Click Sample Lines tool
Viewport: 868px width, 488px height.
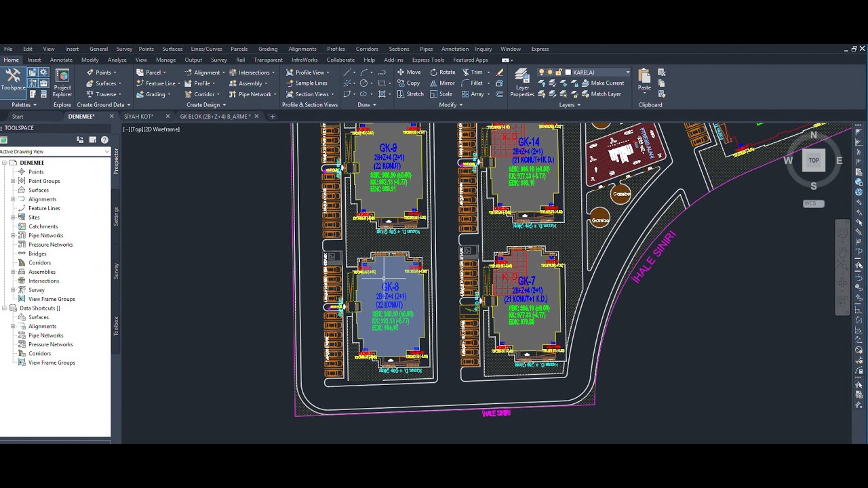[x=307, y=83]
